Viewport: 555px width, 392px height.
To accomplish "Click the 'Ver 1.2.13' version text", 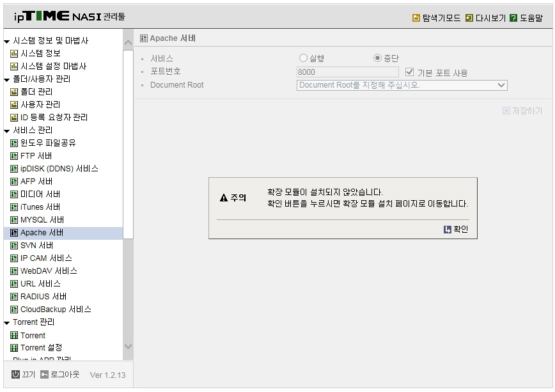I will 107,375.
